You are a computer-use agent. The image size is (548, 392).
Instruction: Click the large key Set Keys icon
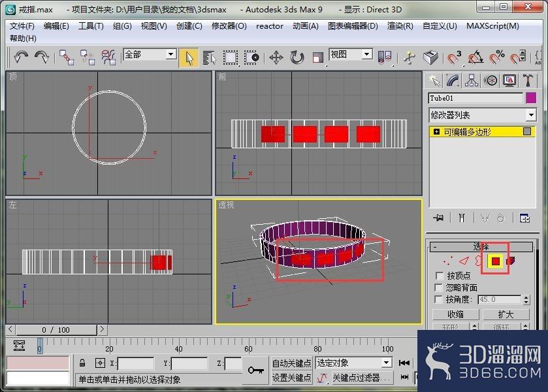click(256, 370)
